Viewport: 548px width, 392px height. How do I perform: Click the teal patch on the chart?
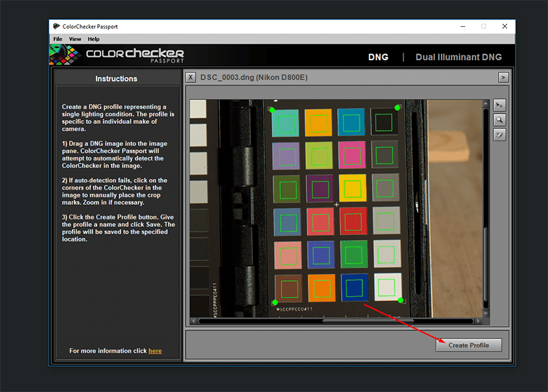(x=286, y=123)
